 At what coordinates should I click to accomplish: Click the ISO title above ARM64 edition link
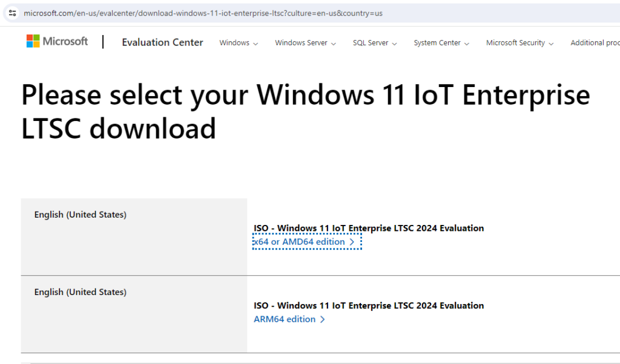click(x=369, y=305)
